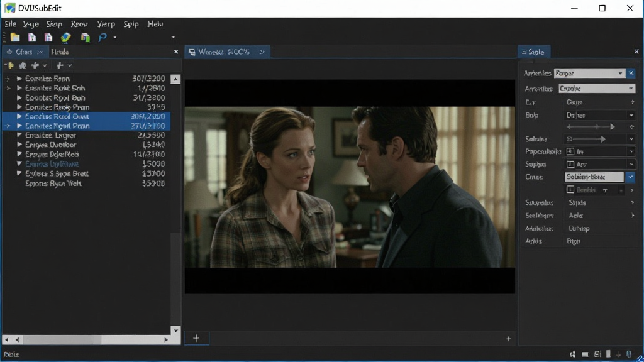Screen dimensions: 644x362
Task: Open the dropdown arrow next to the blue P icon
Action: click(x=115, y=37)
